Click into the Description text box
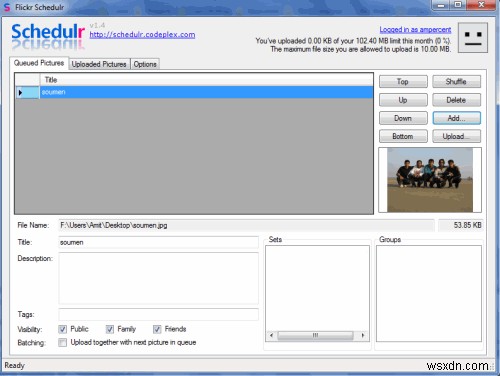Image resolution: width=500 pixels, height=376 pixels. pyautogui.click(x=158, y=278)
